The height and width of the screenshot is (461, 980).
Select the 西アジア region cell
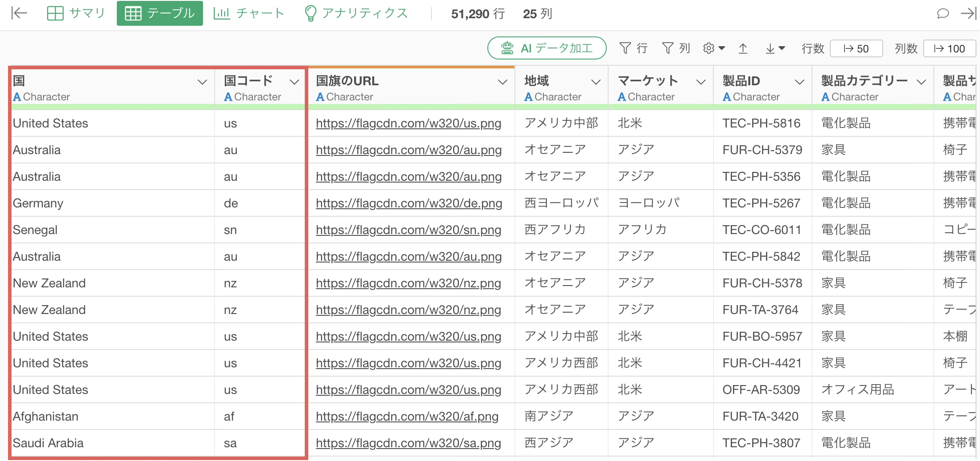(x=561, y=443)
